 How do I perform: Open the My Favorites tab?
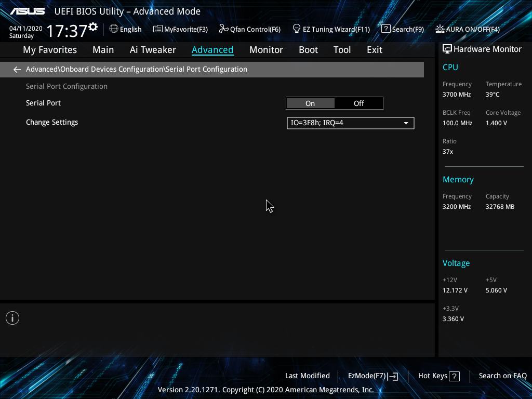[50, 50]
